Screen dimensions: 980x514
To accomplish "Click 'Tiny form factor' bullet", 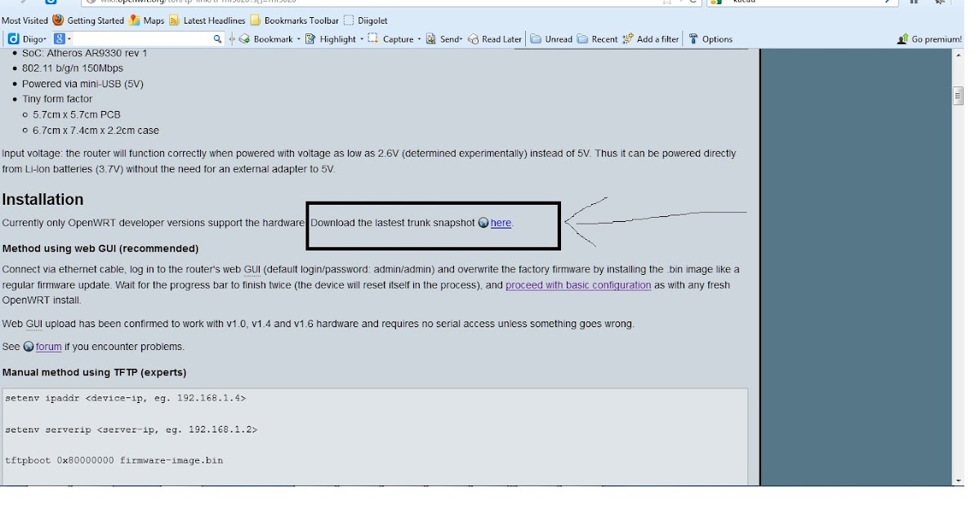I will (57, 100).
